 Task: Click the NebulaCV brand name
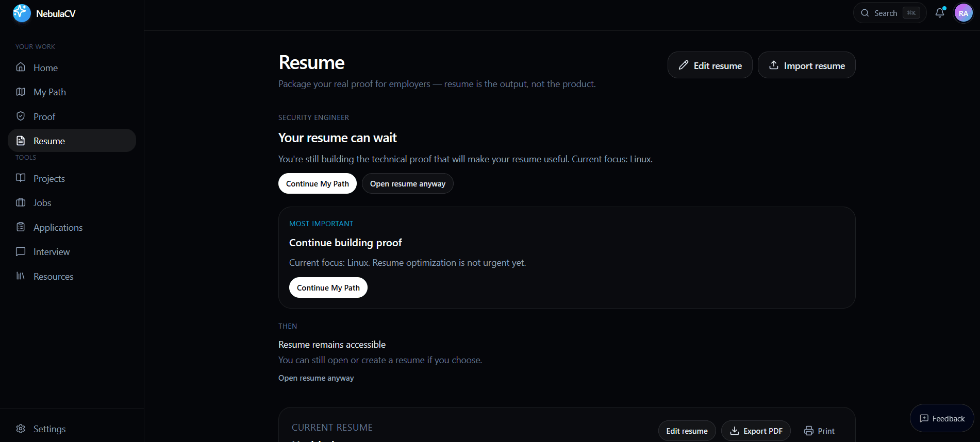coord(56,13)
